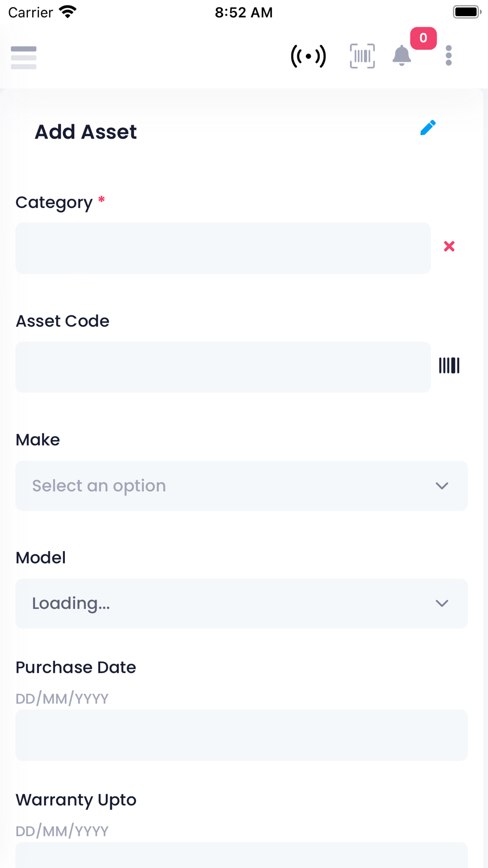Screen dimensions: 488x868
Task: Open the barcode scanner in the header
Action: 362,56
